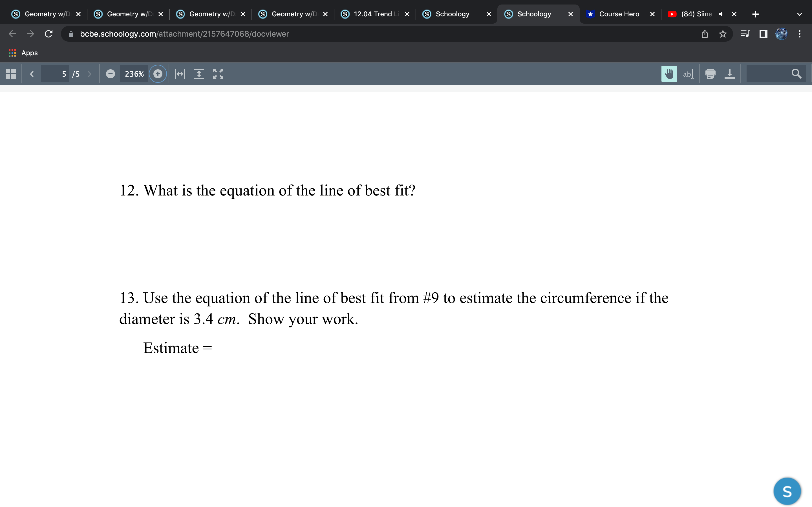
Task: Open the page thumbnails grid view
Action: click(10, 74)
